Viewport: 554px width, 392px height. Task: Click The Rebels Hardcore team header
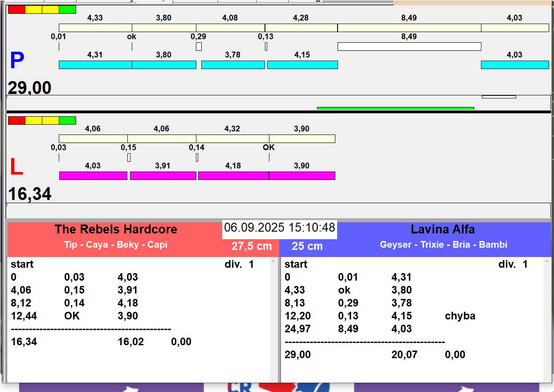click(116, 229)
